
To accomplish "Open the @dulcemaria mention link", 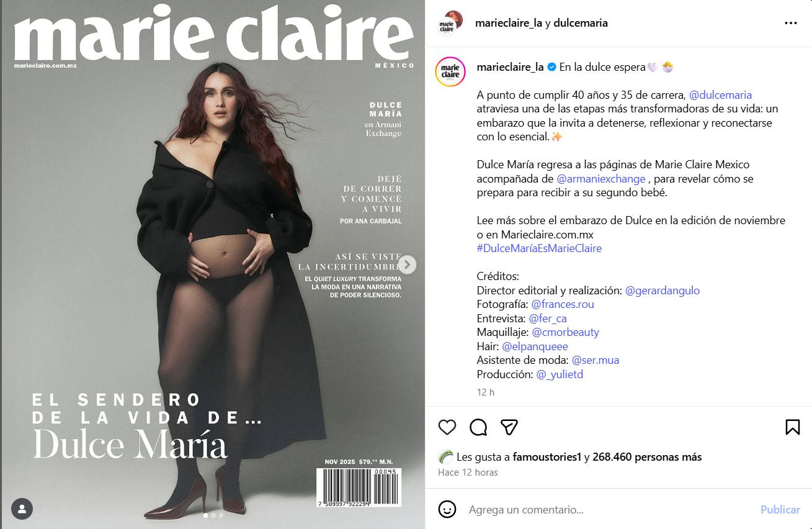I will pos(720,95).
